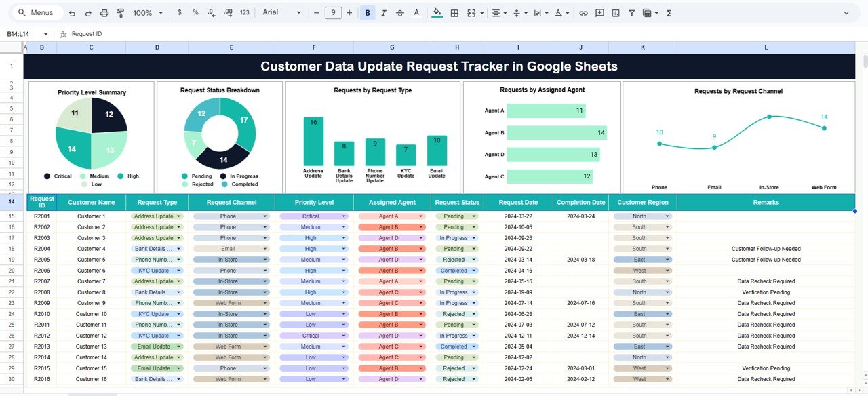
Task: Open Request Type dropdown for R2001
Action: 180,216
